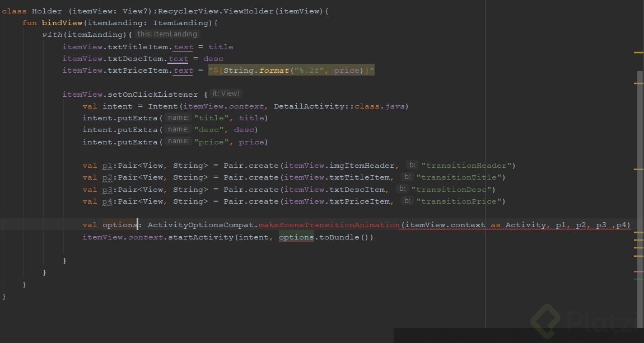Click the desc value assigned to txtDescItem.text
Image resolution: width=644 pixels, height=343 pixels.
(x=213, y=59)
